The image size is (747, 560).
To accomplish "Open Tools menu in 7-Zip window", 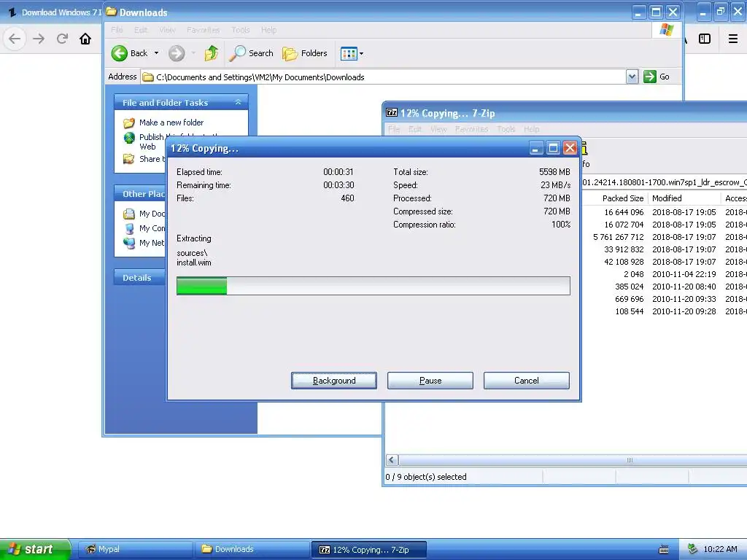I will click(506, 129).
